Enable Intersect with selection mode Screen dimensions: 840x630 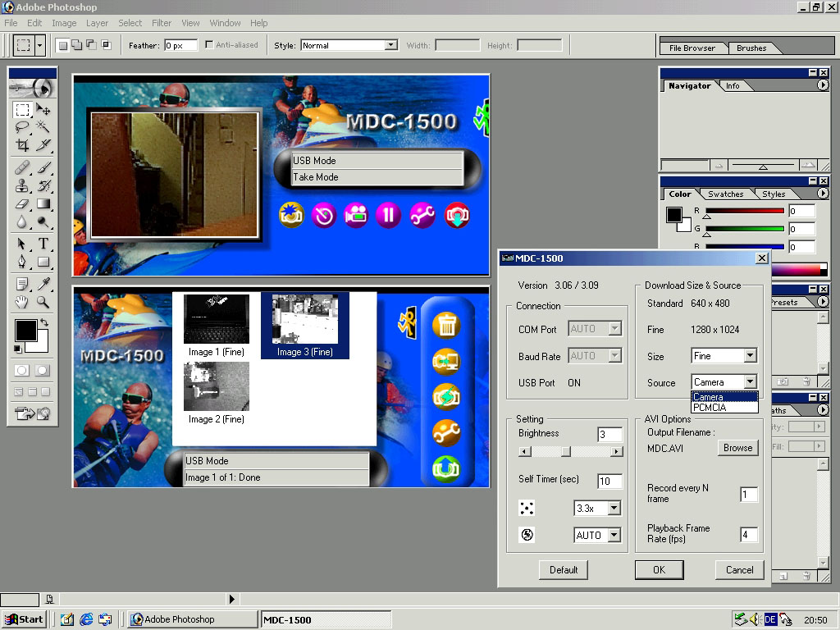(106, 45)
